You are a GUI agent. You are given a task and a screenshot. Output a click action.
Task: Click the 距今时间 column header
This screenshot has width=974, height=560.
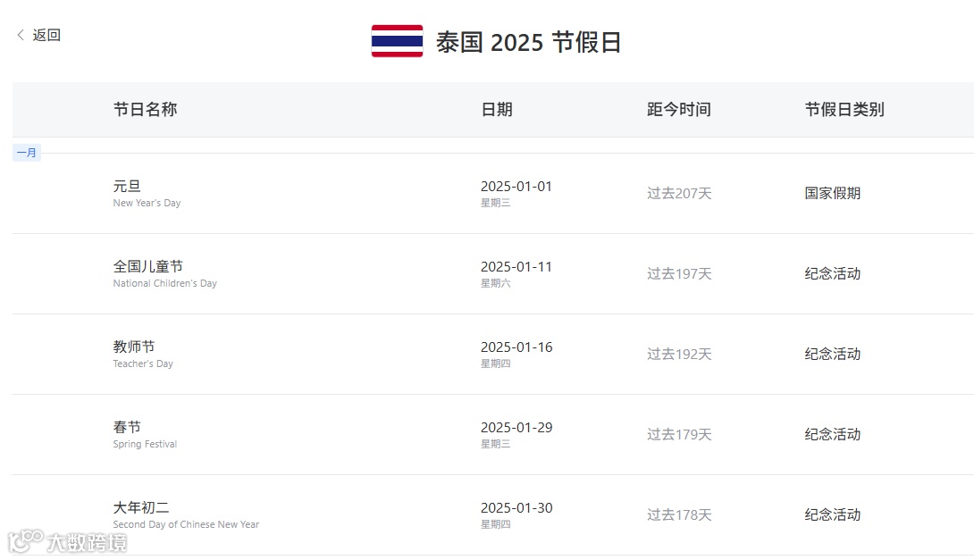tap(679, 109)
